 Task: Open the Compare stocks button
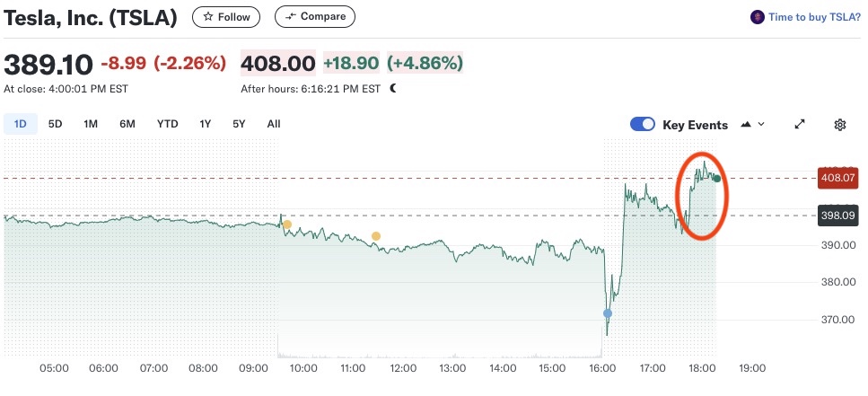click(x=315, y=16)
